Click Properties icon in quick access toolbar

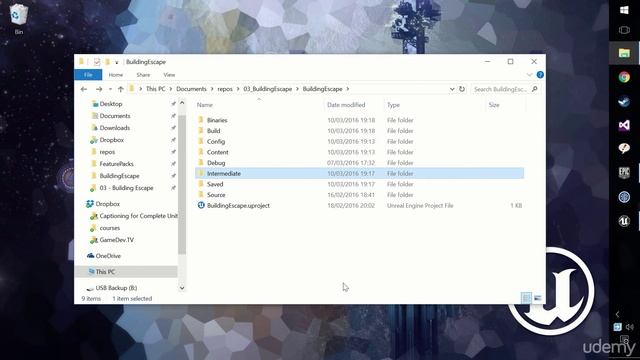coord(97,62)
